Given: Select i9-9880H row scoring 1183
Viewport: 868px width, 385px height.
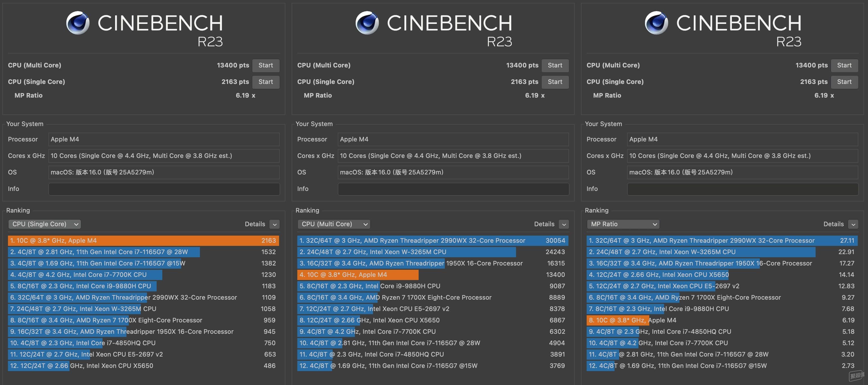Looking at the screenshot, I should click(144, 286).
